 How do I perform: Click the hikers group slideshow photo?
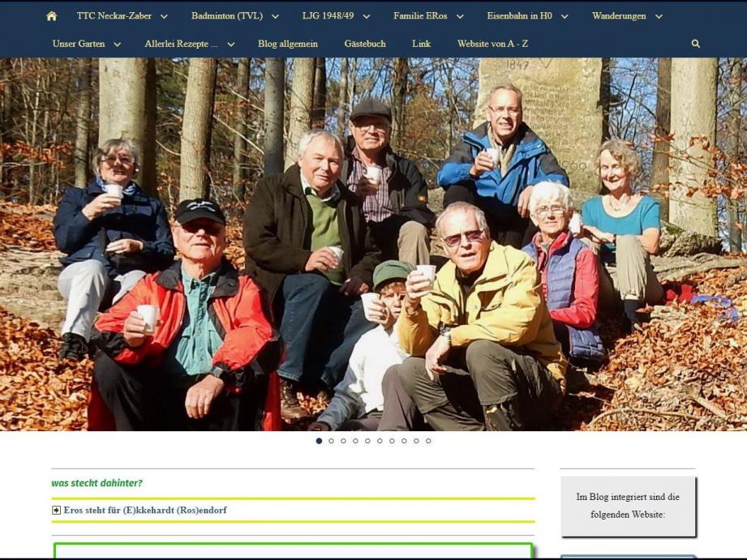[x=373, y=243]
